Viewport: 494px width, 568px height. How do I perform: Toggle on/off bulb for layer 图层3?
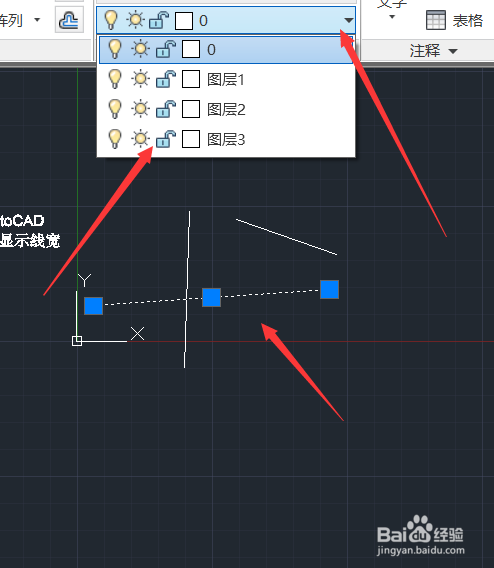pyautogui.click(x=115, y=139)
